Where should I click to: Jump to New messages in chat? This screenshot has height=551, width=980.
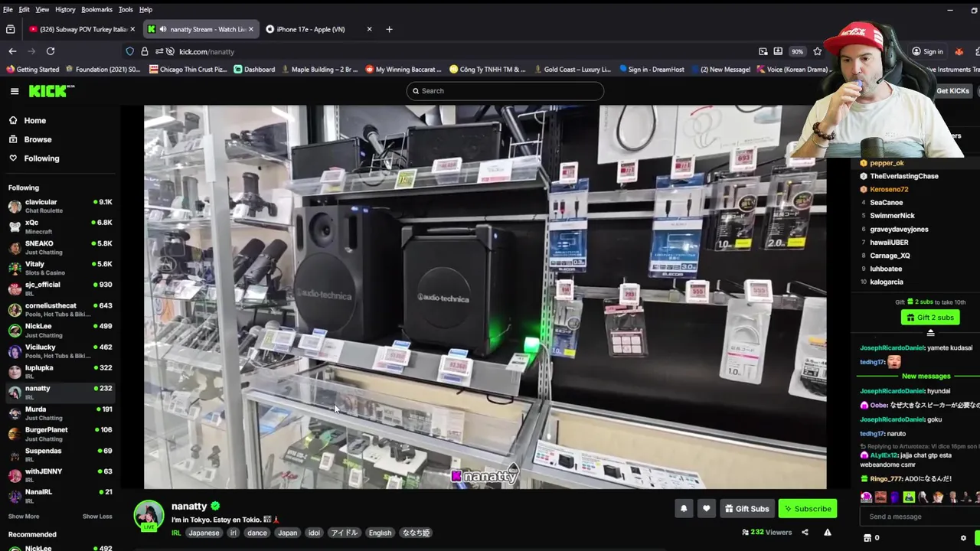tap(926, 377)
